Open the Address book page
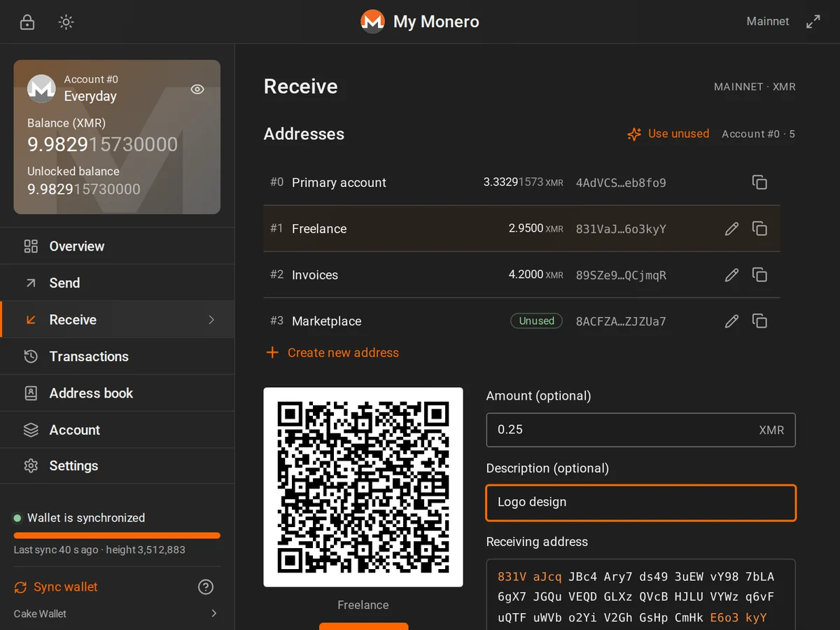Screen dimensions: 840x630 117,393
